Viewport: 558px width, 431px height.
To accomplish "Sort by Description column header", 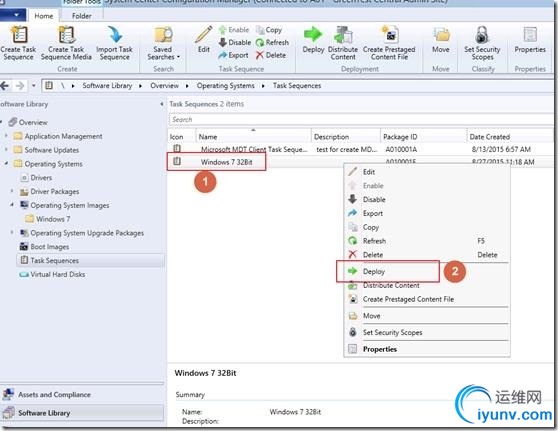I will click(x=346, y=137).
